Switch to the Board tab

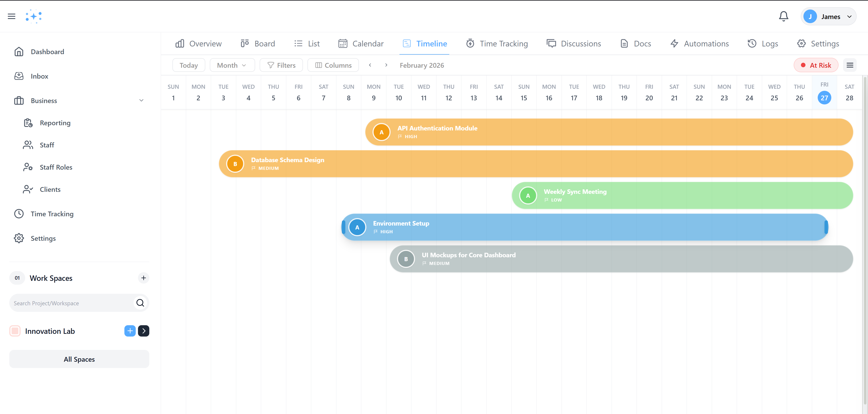tap(258, 43)
